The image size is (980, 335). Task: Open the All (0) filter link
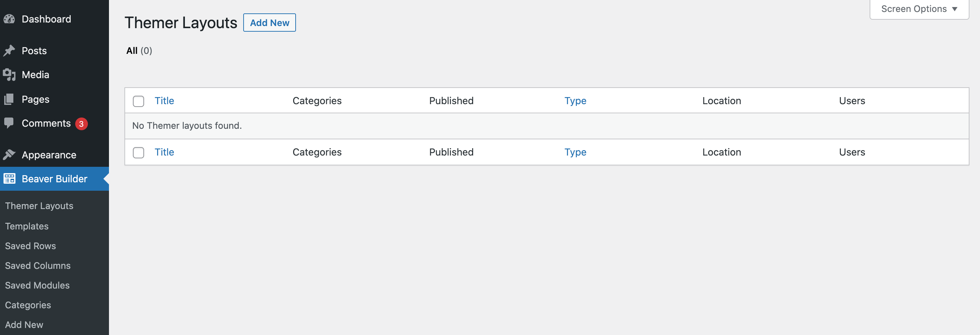pyautogui.click(x=139, y=50)
